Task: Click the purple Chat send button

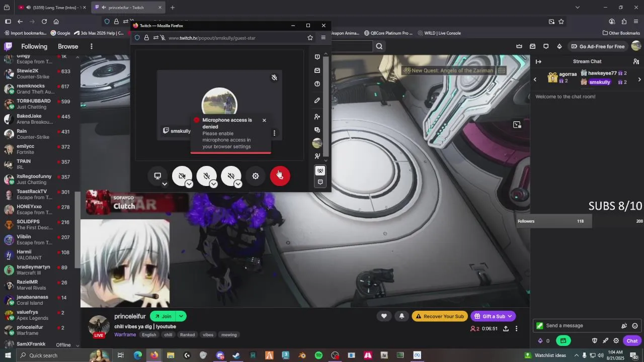Action: point(632,341)
